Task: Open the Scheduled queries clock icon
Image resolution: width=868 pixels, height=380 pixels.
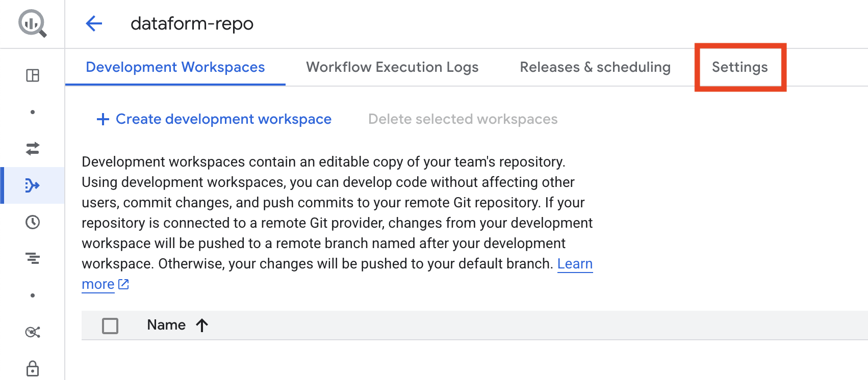Action: click(x=33, y=222)
